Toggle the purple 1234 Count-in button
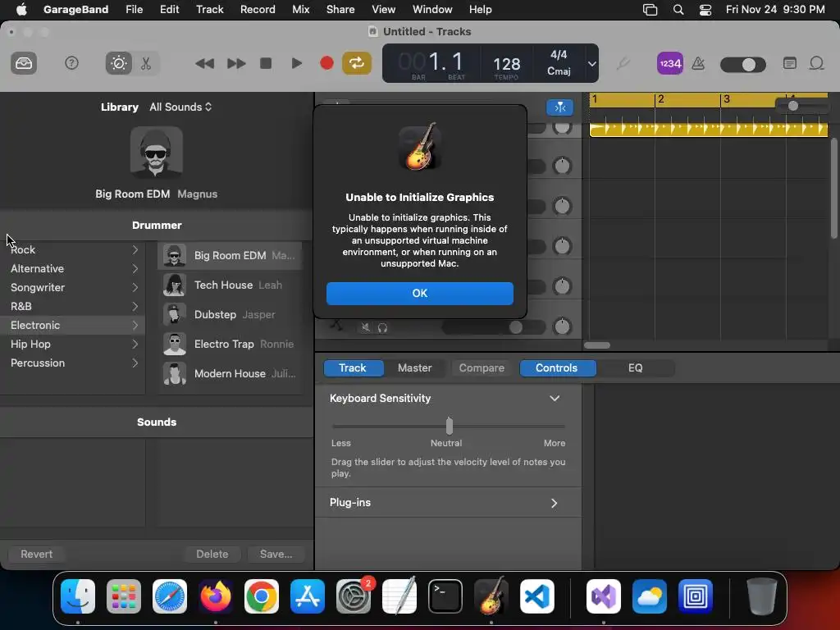The height and width of the screenshot is (630, 840). coord(669,64)
